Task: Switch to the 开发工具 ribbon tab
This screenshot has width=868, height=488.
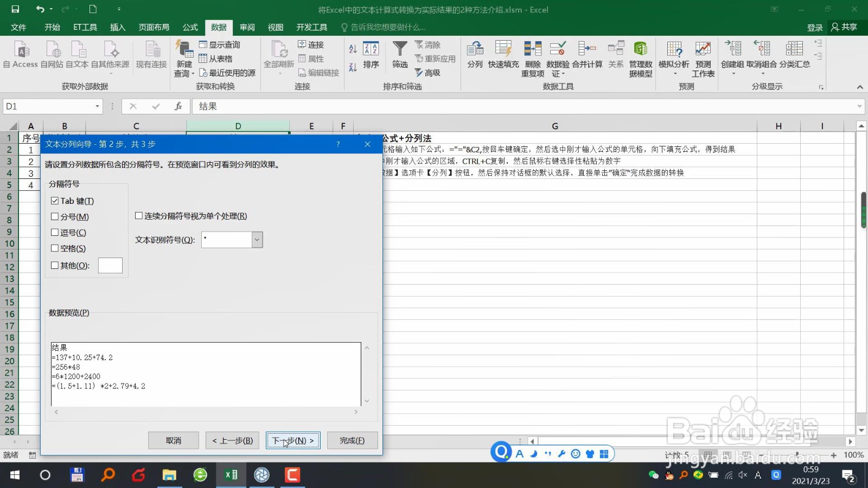Action: point(311,27)
